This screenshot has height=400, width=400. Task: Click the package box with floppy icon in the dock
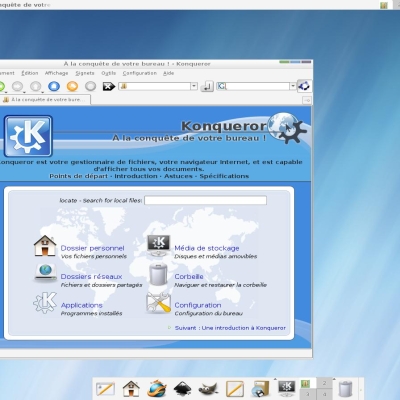point(260,389)
